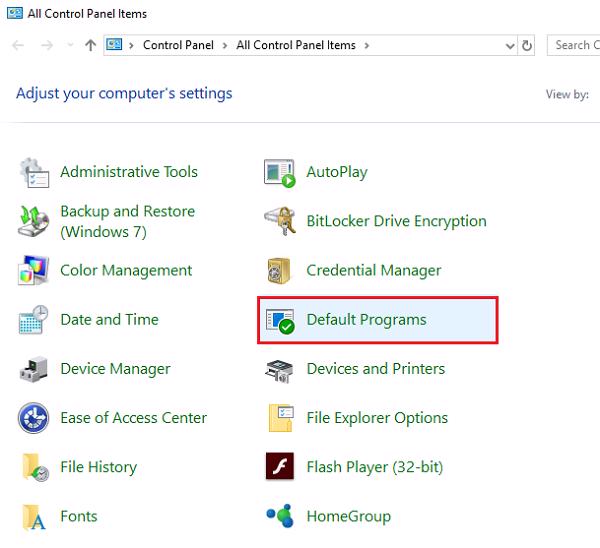Click the BitLocker Drive Encryption icon
The height and width of the screenshot is (548, 600).
click(280, 221)
